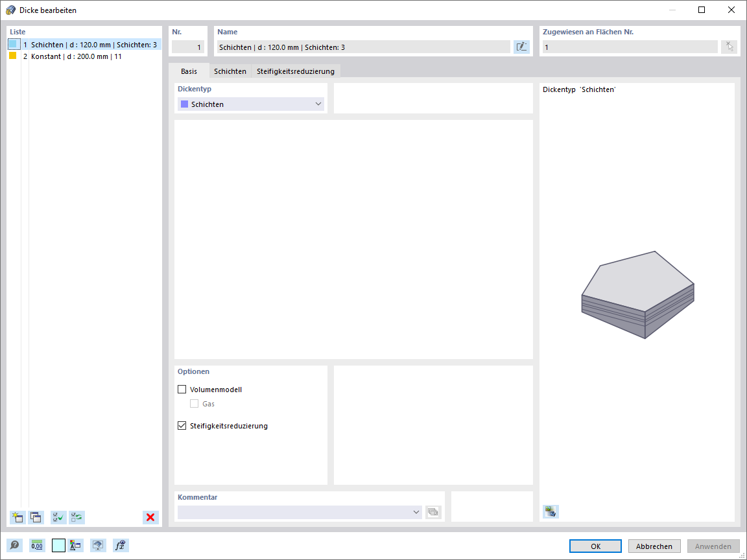Confirm dialog with OK button
747x560 pixels.
coord(595,546)
